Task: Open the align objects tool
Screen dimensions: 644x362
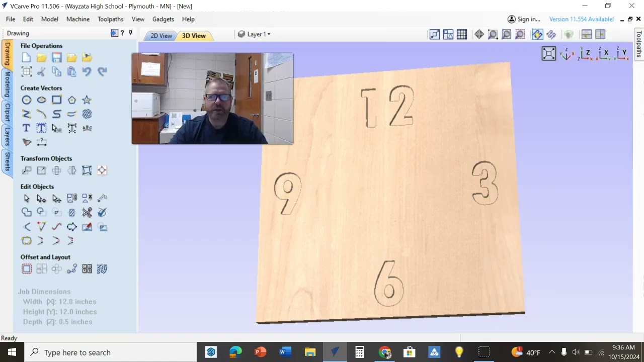Action: (x=102, y=170)
